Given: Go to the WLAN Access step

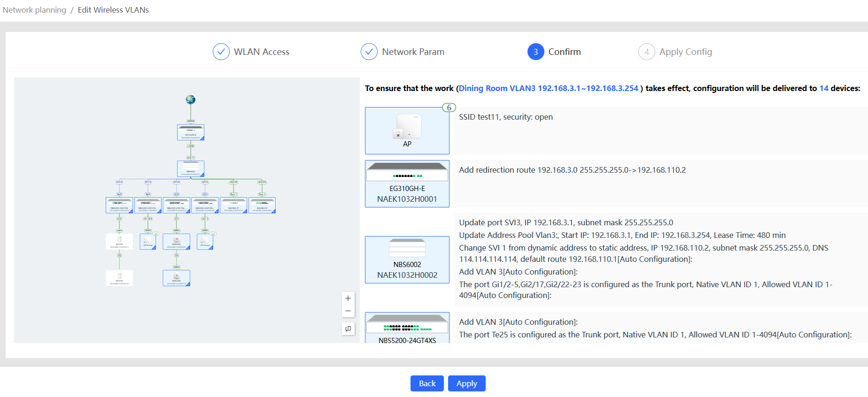Looking at the screenshot, I should (251, 52).
